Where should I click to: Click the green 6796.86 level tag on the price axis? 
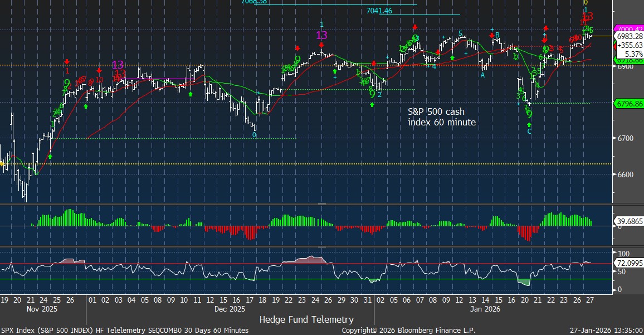coord(628,103)
